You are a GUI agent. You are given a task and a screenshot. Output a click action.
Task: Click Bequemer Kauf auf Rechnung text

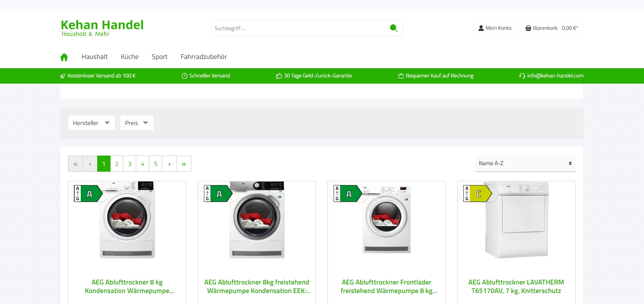440,76
